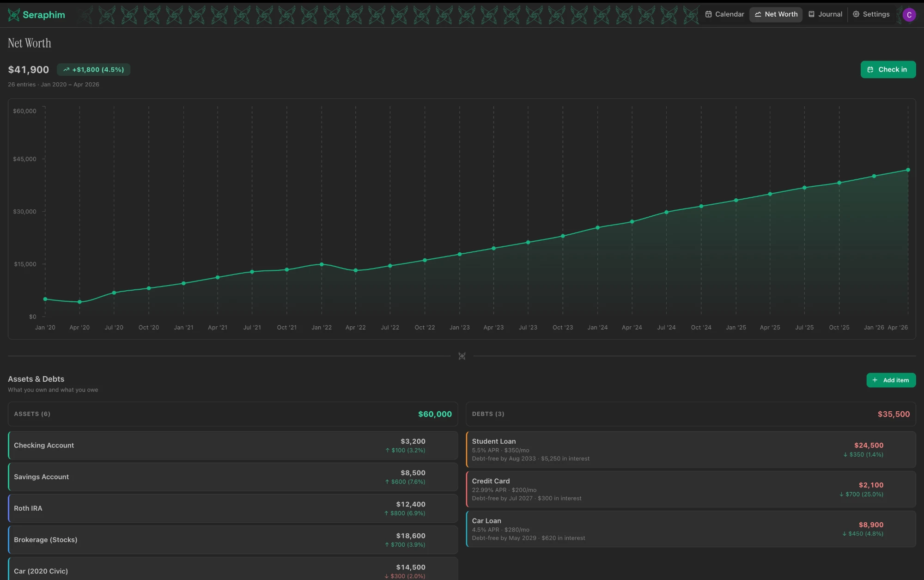Click the $8,900 Car Loan balance
The height and width of the screenshot is (580, 924).
point(871,525)
